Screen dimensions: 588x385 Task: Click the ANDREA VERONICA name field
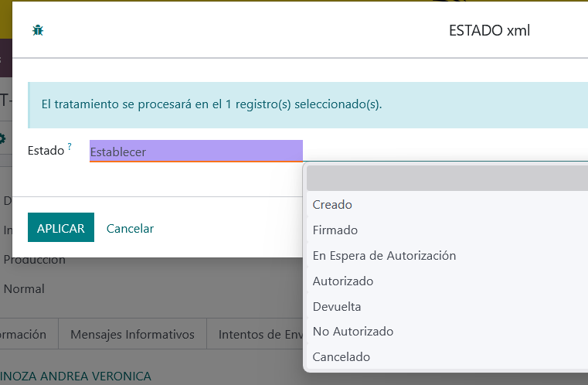pos(76,376)
